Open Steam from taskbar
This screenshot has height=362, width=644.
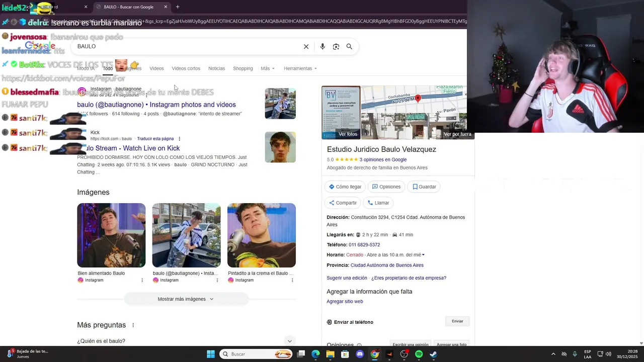click(x=434, y=354)
